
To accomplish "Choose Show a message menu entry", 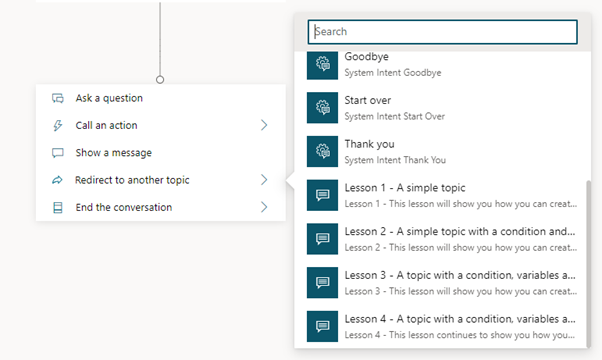I will [x=160, y=153].
